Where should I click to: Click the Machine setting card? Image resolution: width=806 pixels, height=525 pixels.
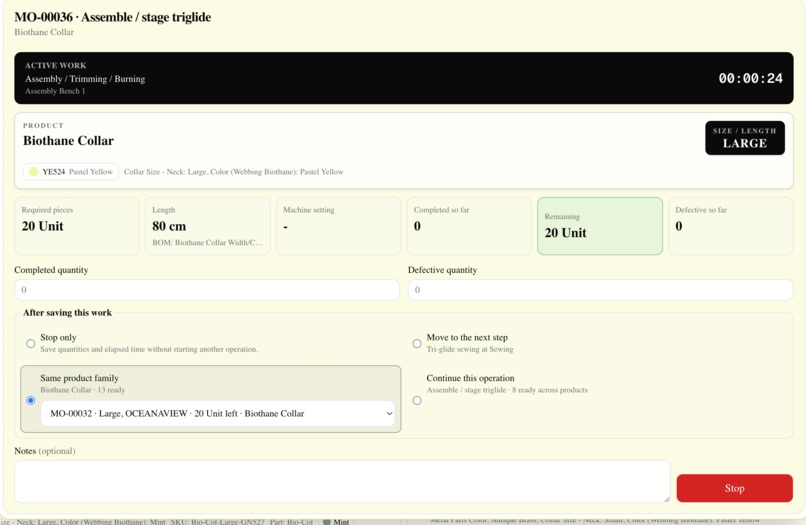(x=339, y=226)
